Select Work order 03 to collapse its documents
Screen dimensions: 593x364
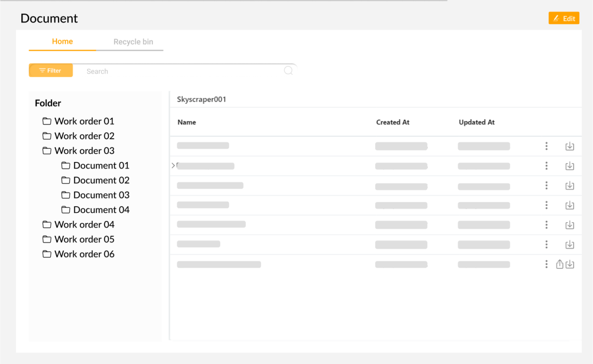[84, 151]
